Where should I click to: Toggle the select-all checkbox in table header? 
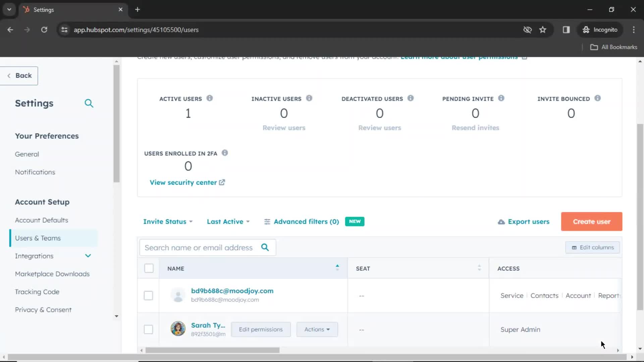(149, 268)
